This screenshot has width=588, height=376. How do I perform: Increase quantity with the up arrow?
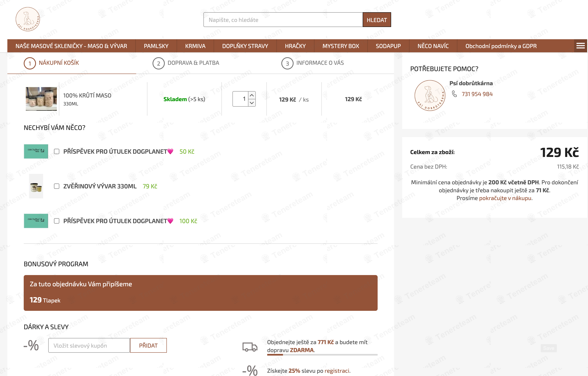(252, 95)
